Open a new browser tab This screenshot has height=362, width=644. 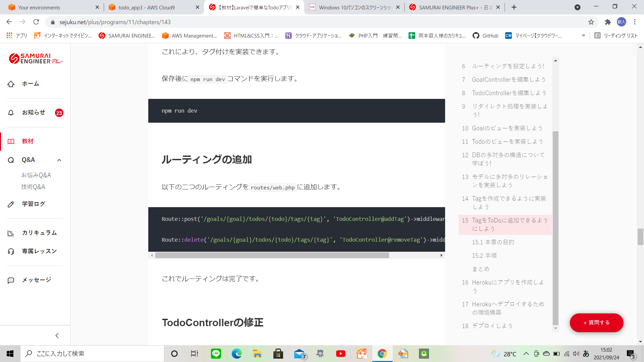pos(514,7)
